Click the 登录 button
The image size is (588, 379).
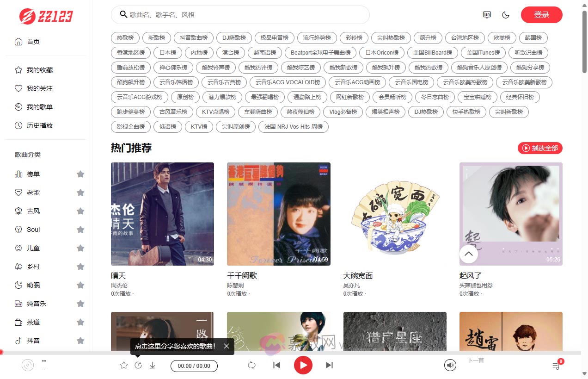(541, 15)
